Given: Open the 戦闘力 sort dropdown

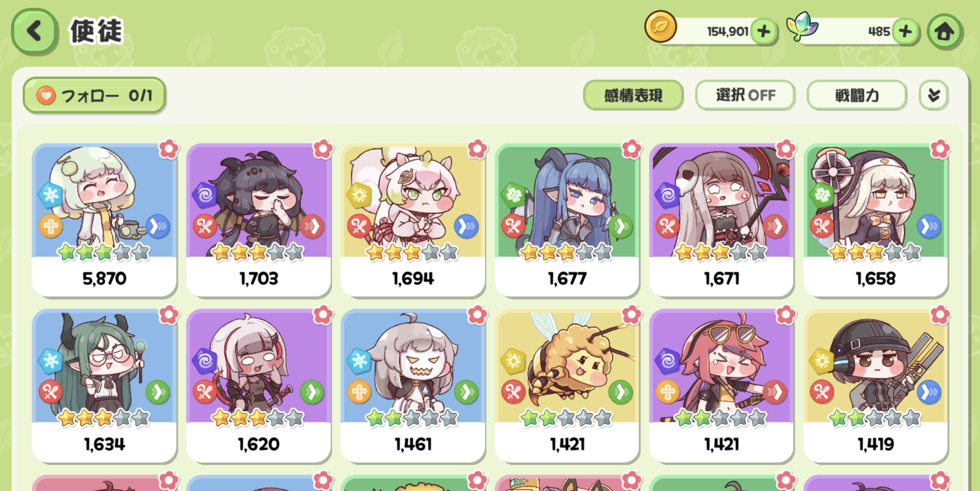Looking at the screenshot, I should (x=857, y=95).
